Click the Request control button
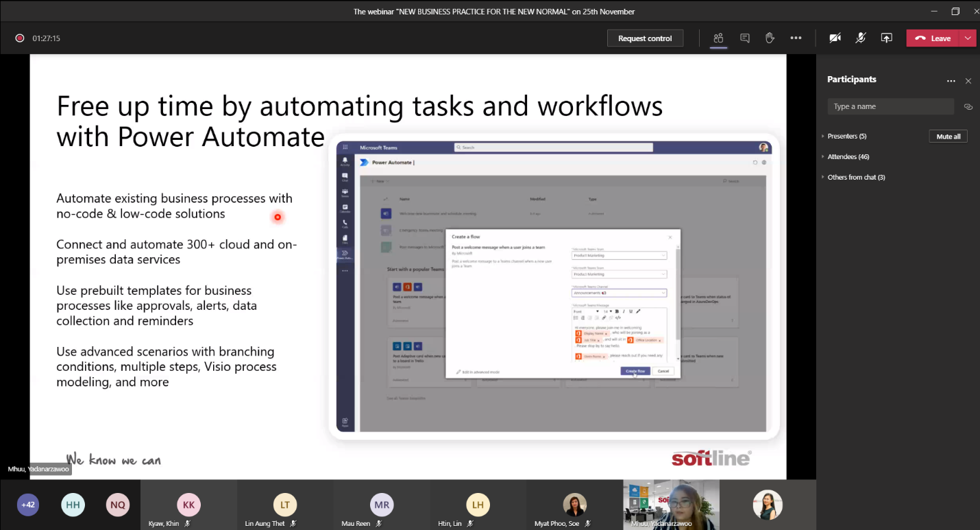The height and width of the screenshot is (530, 980). pyautogui.click(x=645, y=38)
